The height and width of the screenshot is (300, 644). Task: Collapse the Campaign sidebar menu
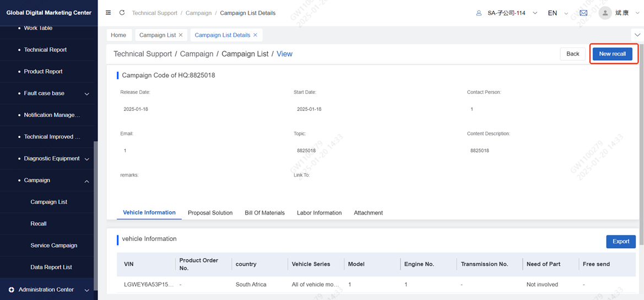pyautogui.click(x=86, y=181)
